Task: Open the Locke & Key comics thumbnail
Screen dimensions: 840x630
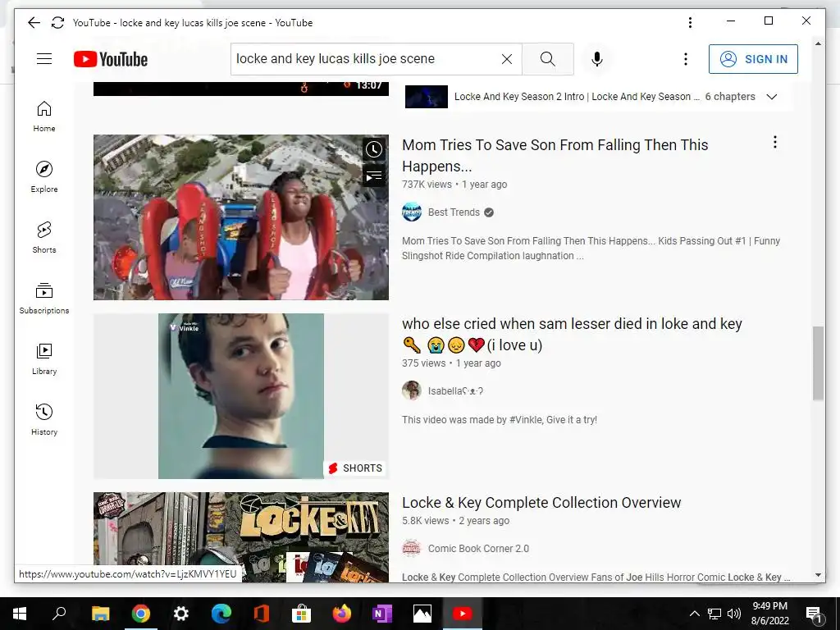Action: (x=241, y=537)
